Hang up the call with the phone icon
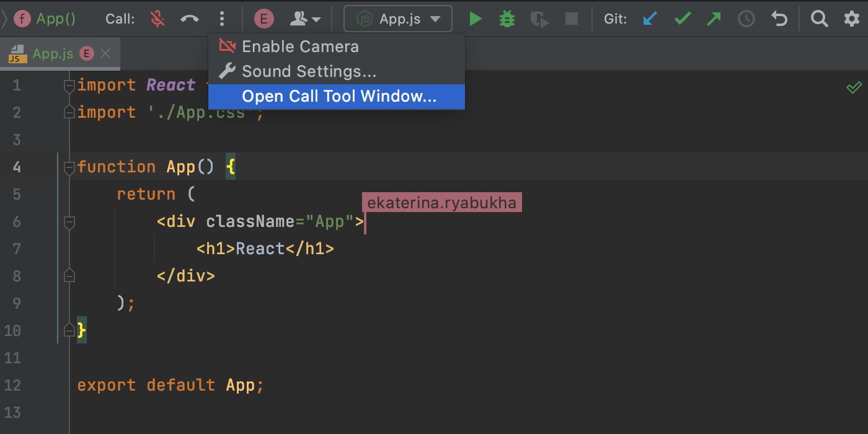The image size is (868, 434). (190, 19)
